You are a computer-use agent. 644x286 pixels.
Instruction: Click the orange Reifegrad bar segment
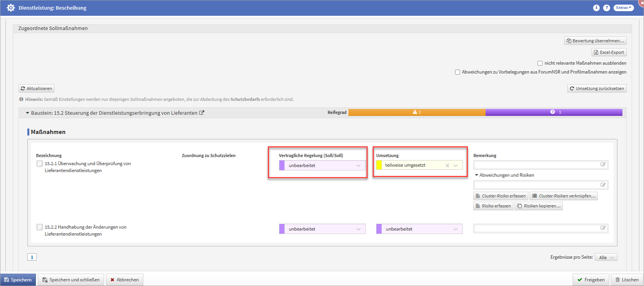(x=417, y=112)
